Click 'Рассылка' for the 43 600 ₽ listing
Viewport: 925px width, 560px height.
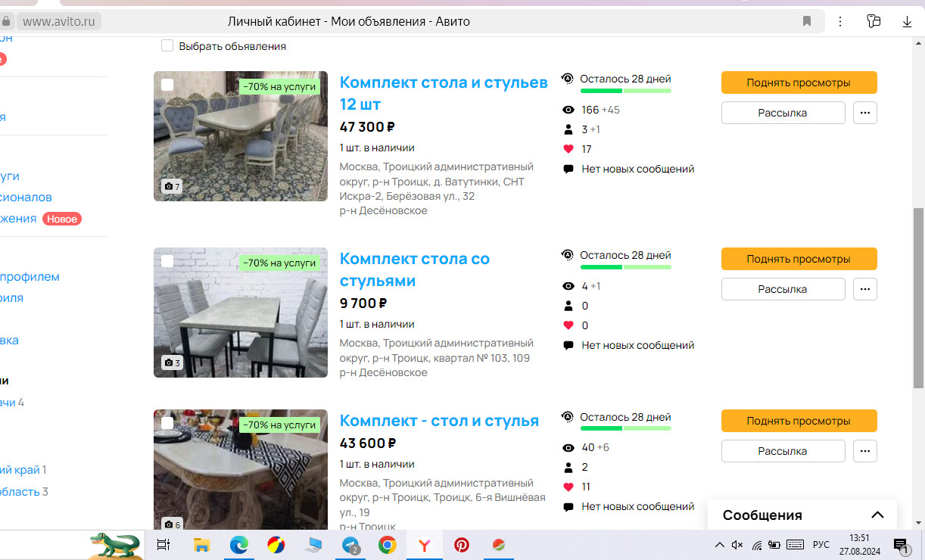[x=783, y=451]
